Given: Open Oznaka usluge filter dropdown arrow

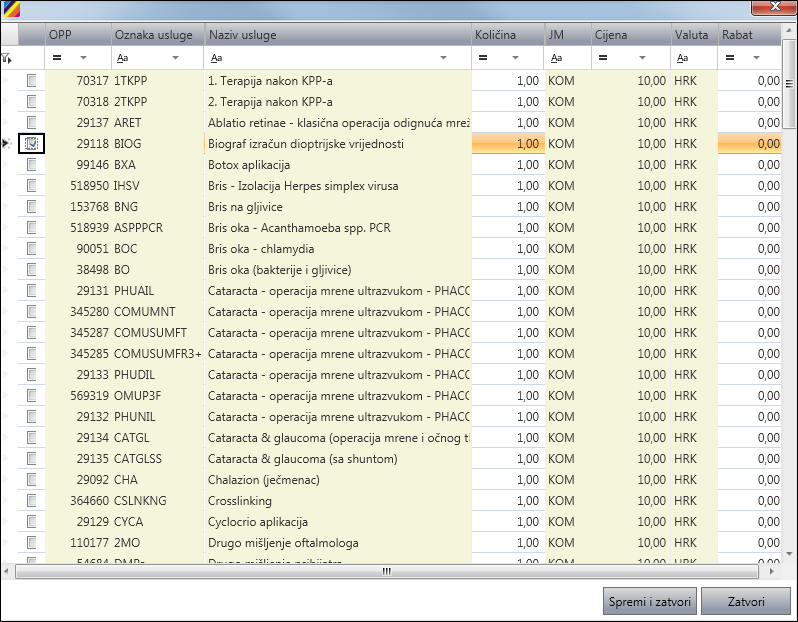Looking at the screenshot, I should click(x=176, y=58).
